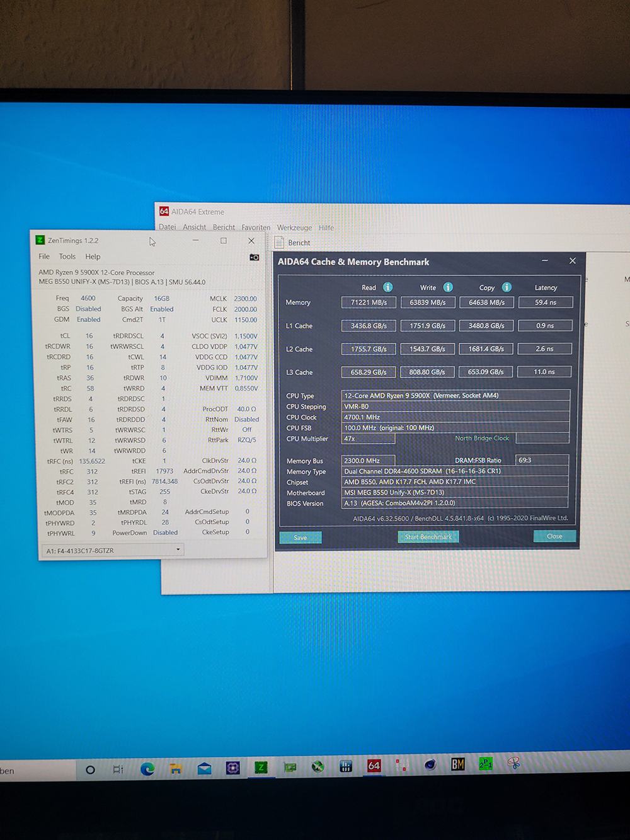This screenshot has width=630, height=840.
Task: Click the round green globe taskbar icon
Action: pyautogui.click(x=318, y=767)
